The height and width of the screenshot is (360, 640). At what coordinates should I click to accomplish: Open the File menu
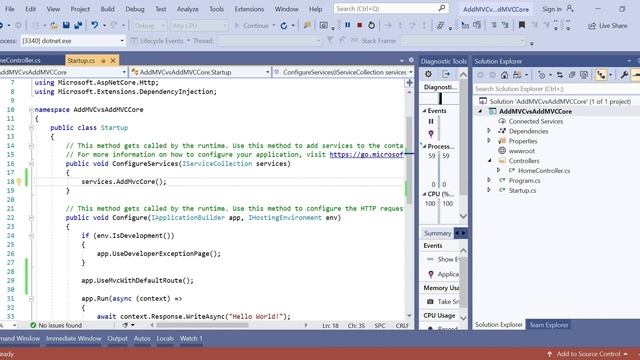(9, 9)
